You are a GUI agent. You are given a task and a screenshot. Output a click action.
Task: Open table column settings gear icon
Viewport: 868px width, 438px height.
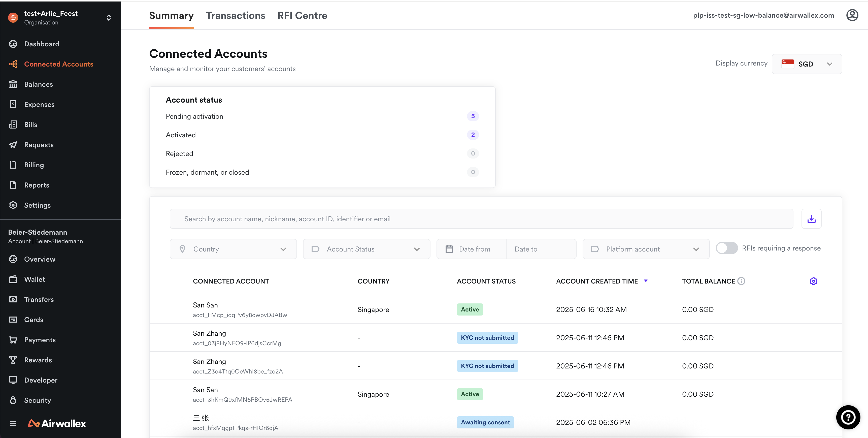point(813,281)
